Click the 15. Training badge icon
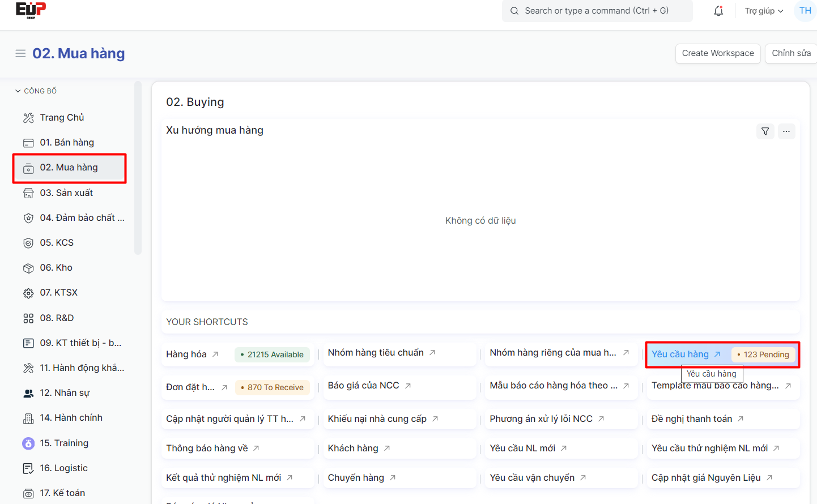 pos(28,443)
